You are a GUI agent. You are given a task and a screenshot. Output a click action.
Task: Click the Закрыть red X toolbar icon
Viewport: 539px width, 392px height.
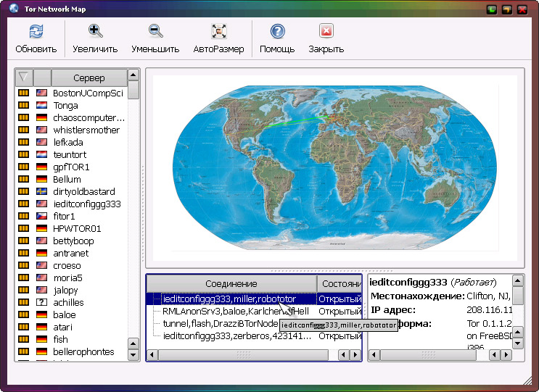coord(326,31)
